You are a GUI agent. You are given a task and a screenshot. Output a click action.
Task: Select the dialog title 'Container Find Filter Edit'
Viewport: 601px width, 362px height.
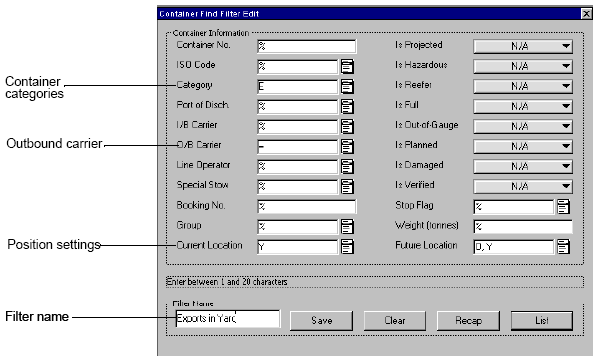(x=209, y=14)
